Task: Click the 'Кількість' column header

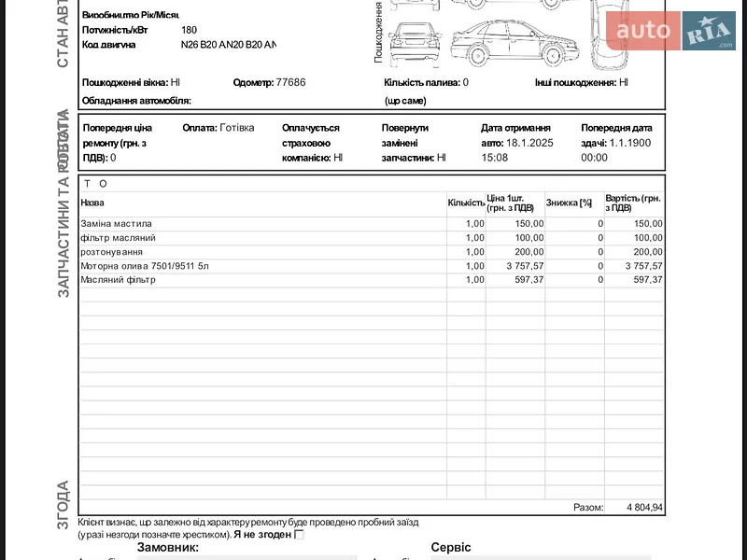Action: (466, 203)
